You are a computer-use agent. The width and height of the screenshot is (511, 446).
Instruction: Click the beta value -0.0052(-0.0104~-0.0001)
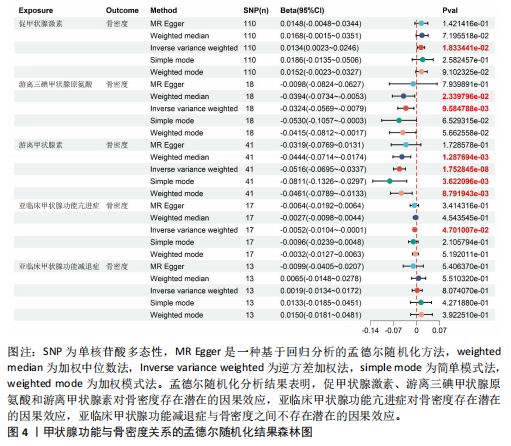(323, 230)
